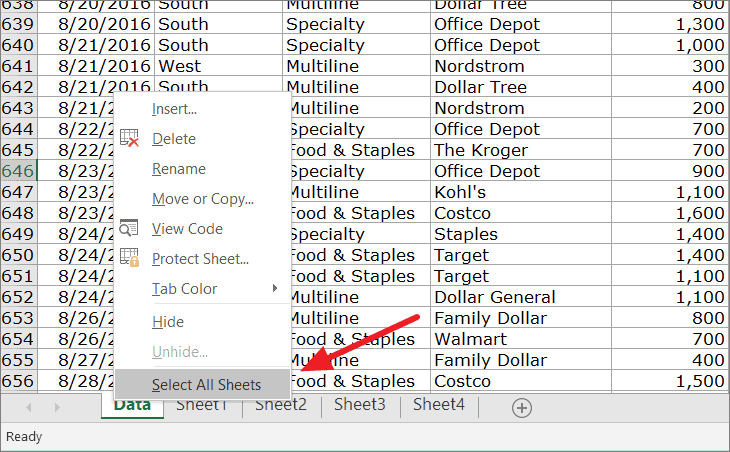Select row header 639

tap(19, 24)
